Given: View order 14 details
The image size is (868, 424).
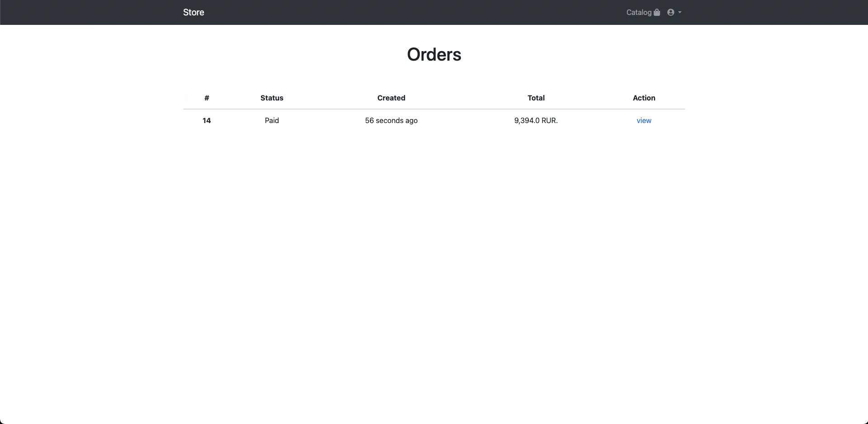Looking at the screenshot, I should [x=644, y=120].
